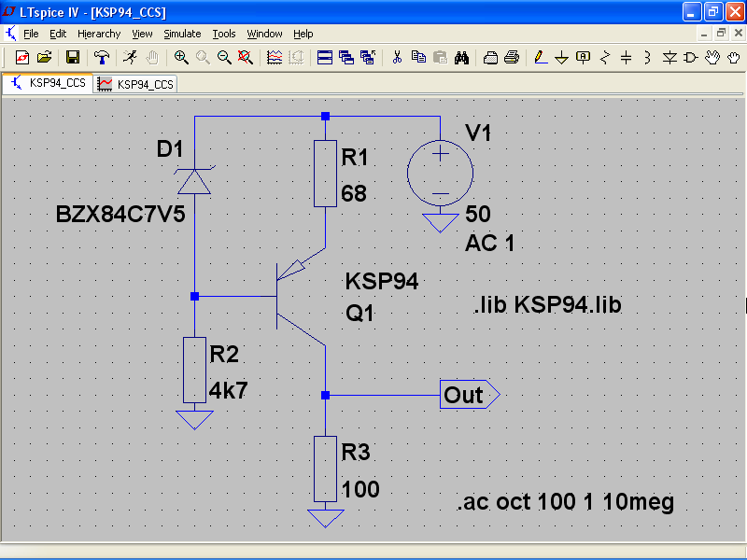Click the KSP94 transistor model text

[382, 281]
